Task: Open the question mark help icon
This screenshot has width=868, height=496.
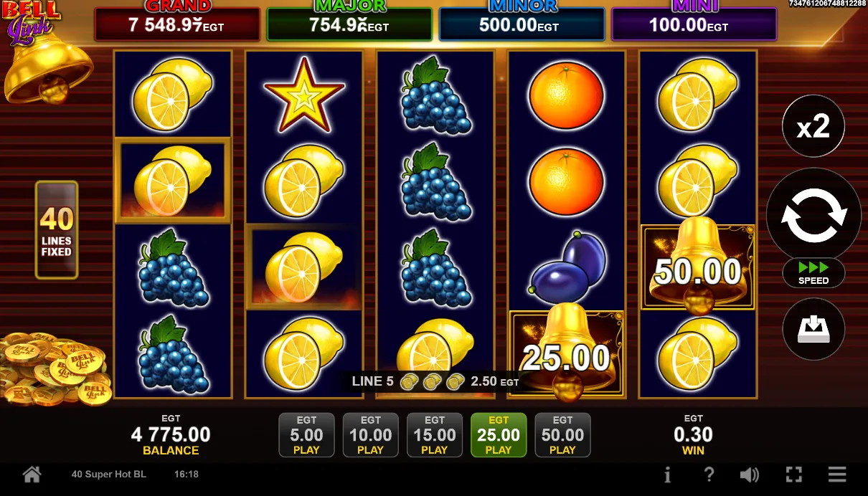Action: (x=709, y=474)
